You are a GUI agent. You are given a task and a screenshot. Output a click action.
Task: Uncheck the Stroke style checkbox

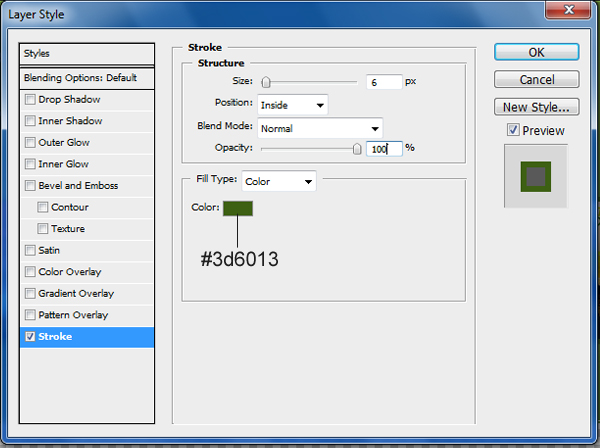30,337
